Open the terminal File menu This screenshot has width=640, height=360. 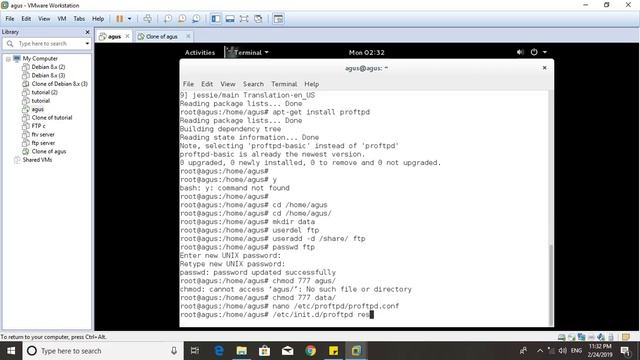[188, 84]
